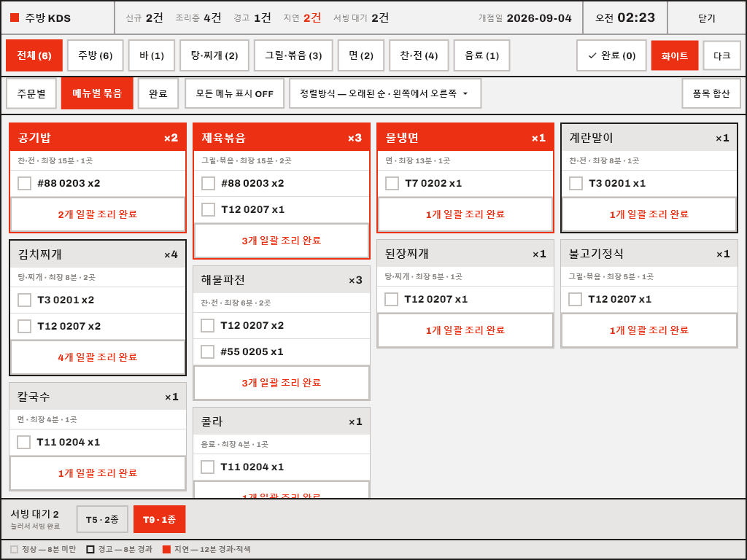The image size is (747, 560).
Task: Click the 닫기 button
Action: [706, 17]
